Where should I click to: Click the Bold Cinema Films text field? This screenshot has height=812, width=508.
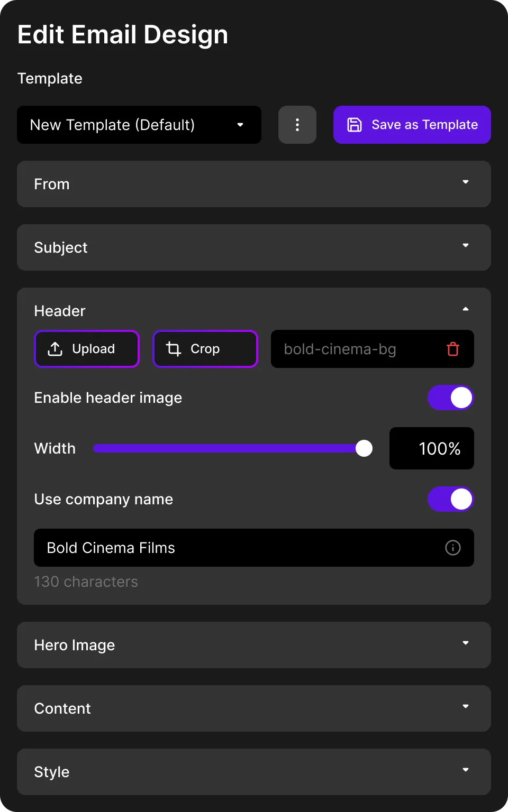pyautogui.click(x=254, y=548)
